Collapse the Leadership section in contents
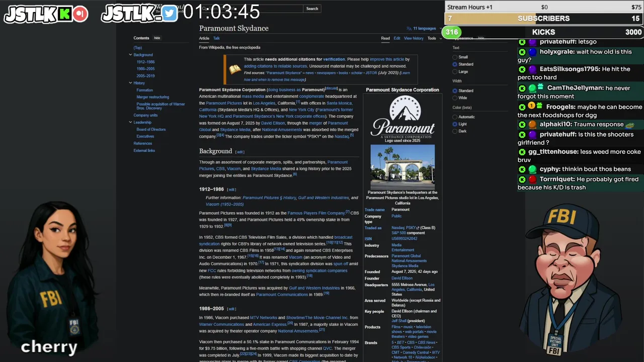This screenshot has height=362, width=644. click(x=130, y=122)
